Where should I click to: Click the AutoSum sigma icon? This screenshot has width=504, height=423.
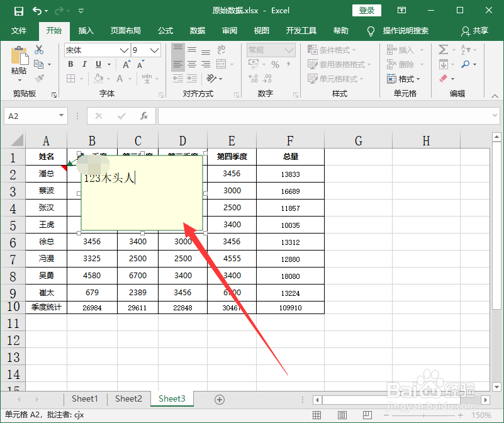click(443, 50)
